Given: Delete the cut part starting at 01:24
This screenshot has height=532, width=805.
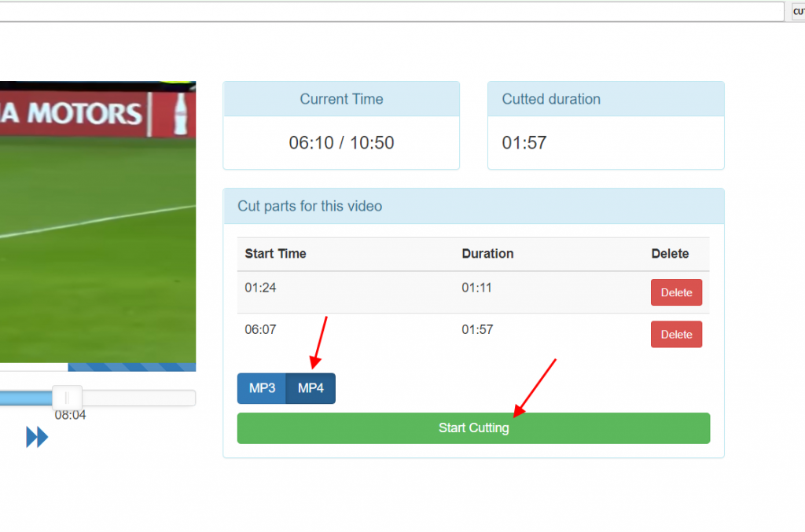Looking at the screenshot, I should [x=676, y=292].
